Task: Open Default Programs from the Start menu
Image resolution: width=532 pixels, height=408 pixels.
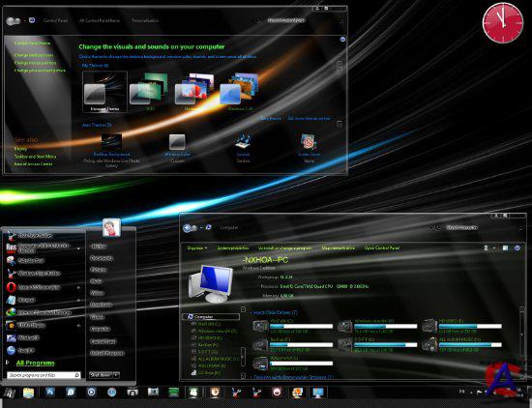Action: [x=106, y=353]
